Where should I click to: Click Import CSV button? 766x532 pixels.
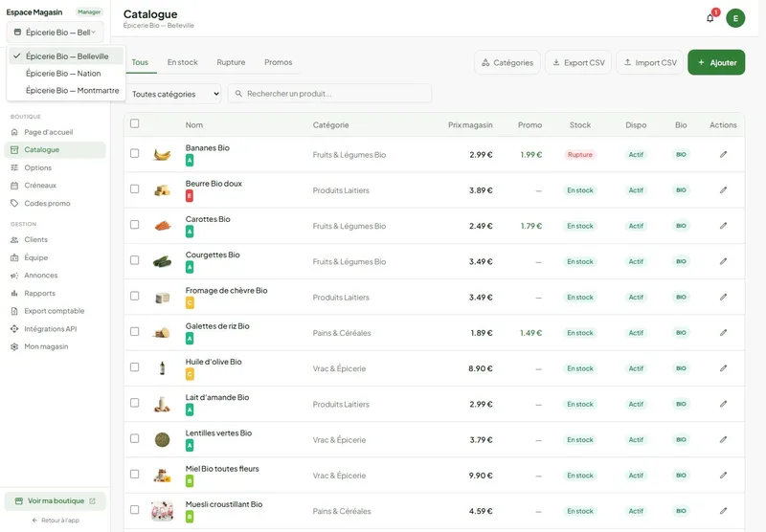(650, 62)
